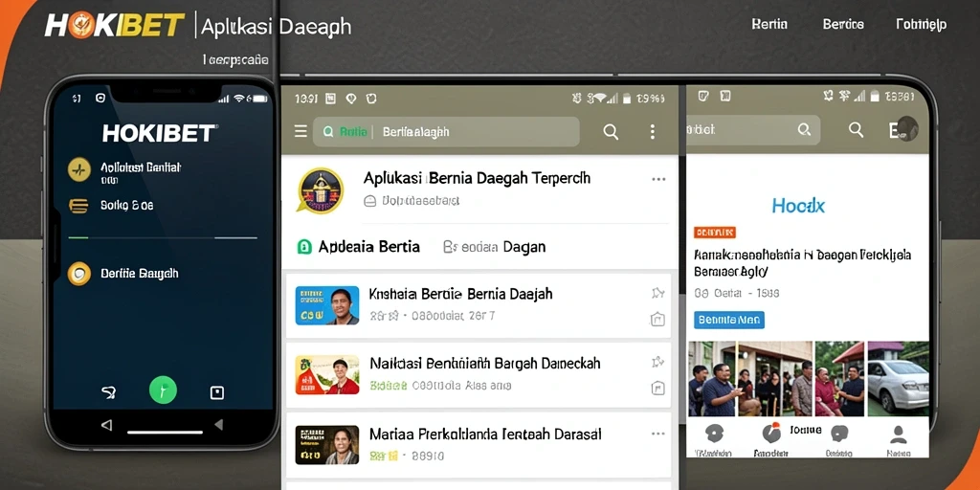Click the "Aplukasi Daeaph" heading next to the HOKIBET logo
The image size is (980, 490).
[x=278, y=27]
